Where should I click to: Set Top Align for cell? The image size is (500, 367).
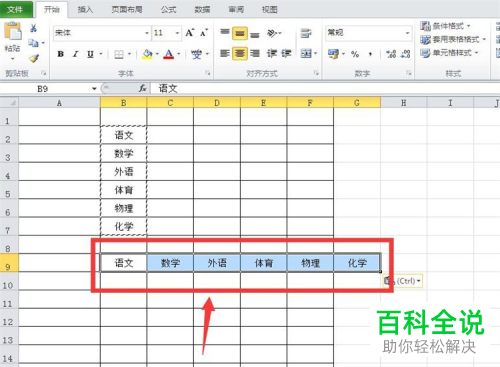225,33
